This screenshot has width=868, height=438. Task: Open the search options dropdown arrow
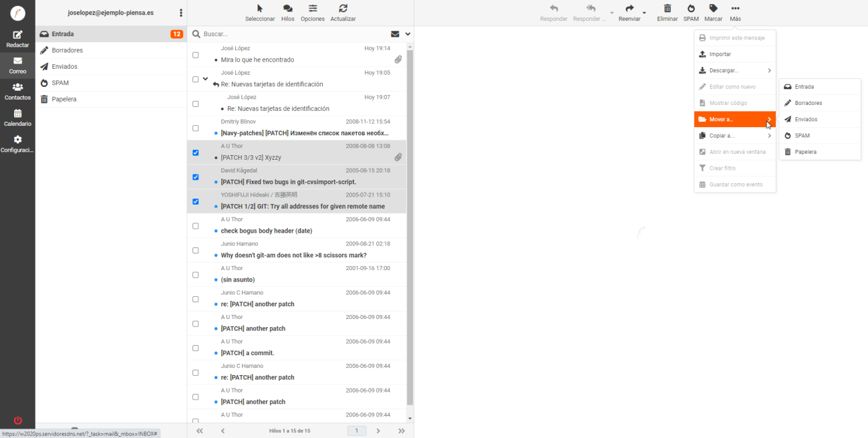(408, 33)
